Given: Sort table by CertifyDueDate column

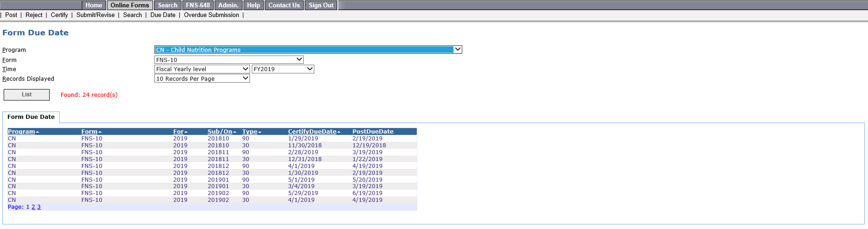Looking at the screenshot, I should 312,131.
